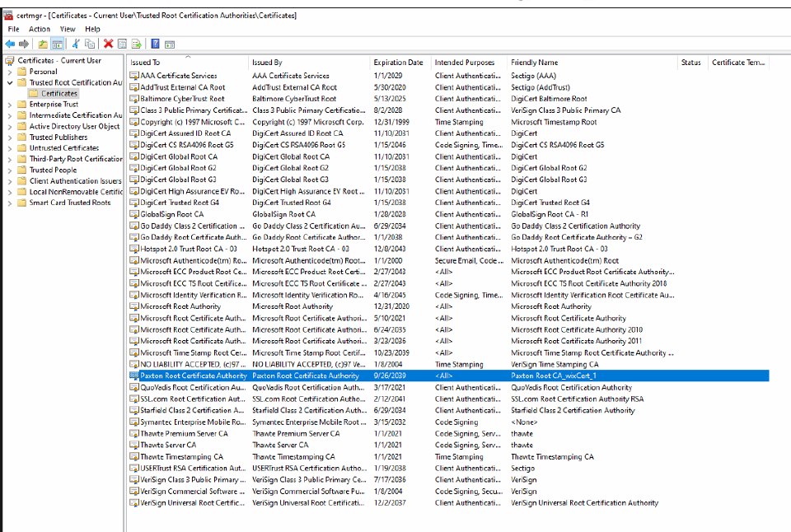Image resolution: width=791 pixels, height=532 pixels.
Task: Click folder icon beside Smart Card Trusted Roots
Action: coord(21,203)
